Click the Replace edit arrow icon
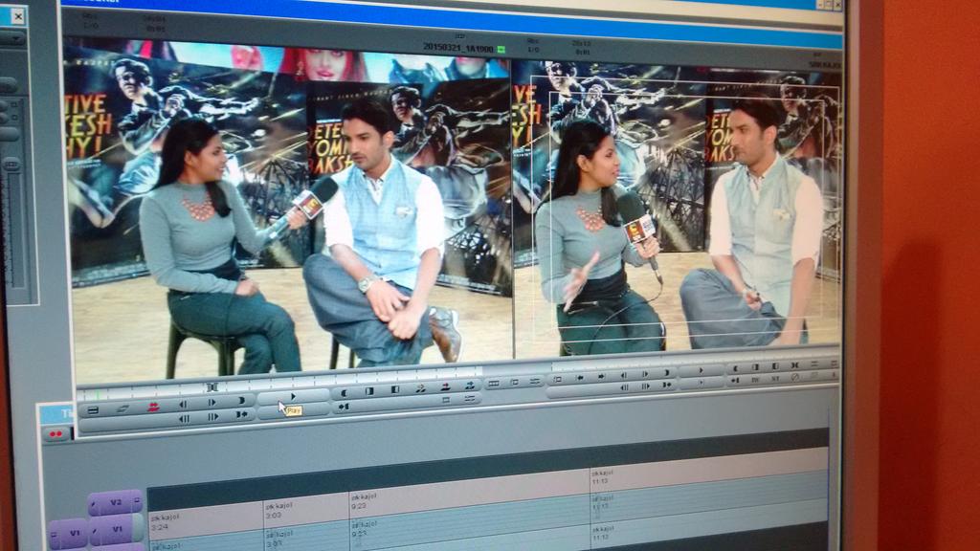 [x=470, y=386]
